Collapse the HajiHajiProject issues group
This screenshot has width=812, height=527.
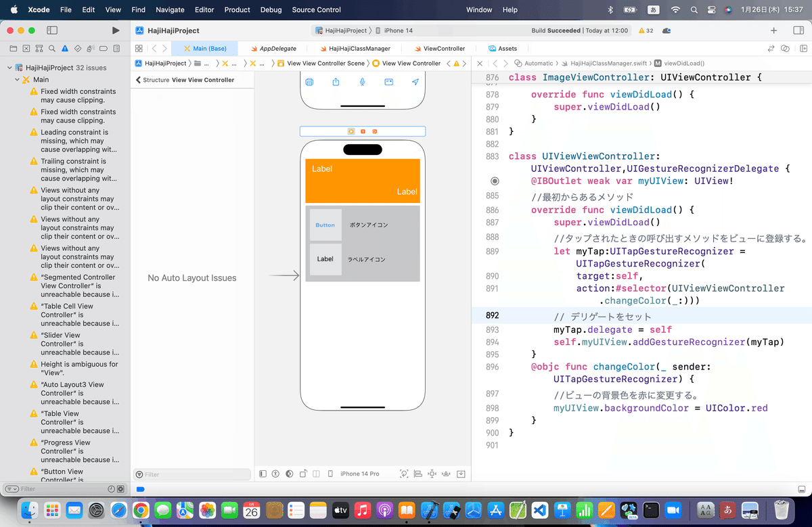pos(9,68)
